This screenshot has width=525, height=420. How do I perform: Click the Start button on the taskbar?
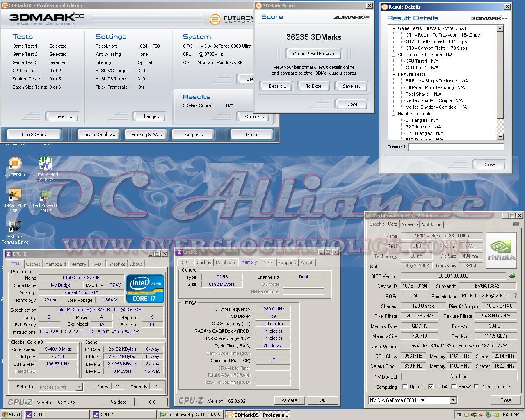coord(11,415)
